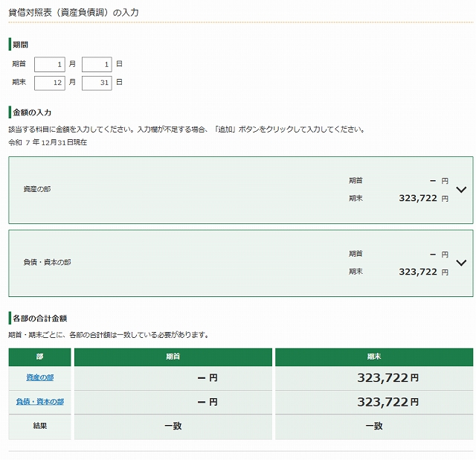Screen dimensions: 476x460
Task: Click the 各部の合計金額 section heading
Action: point(40,319)
